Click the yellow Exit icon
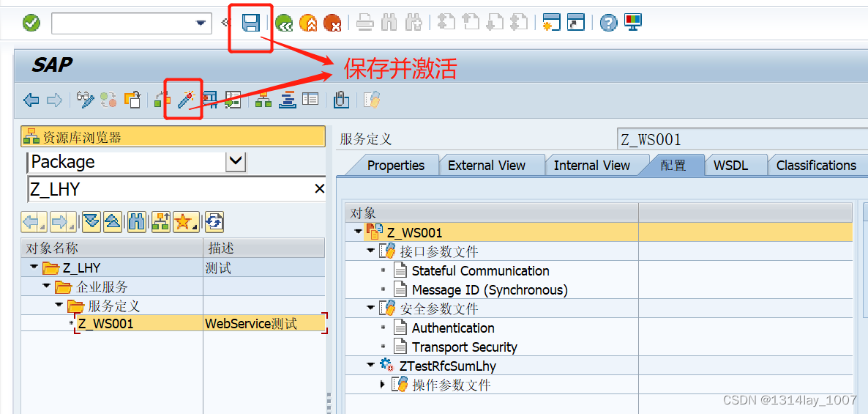The image size is (868, 414). tap(308, 23)
